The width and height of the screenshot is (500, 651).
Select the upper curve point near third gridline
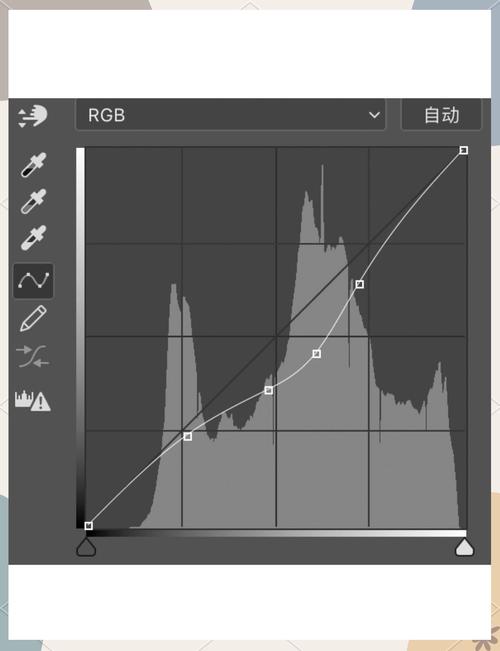360,284
